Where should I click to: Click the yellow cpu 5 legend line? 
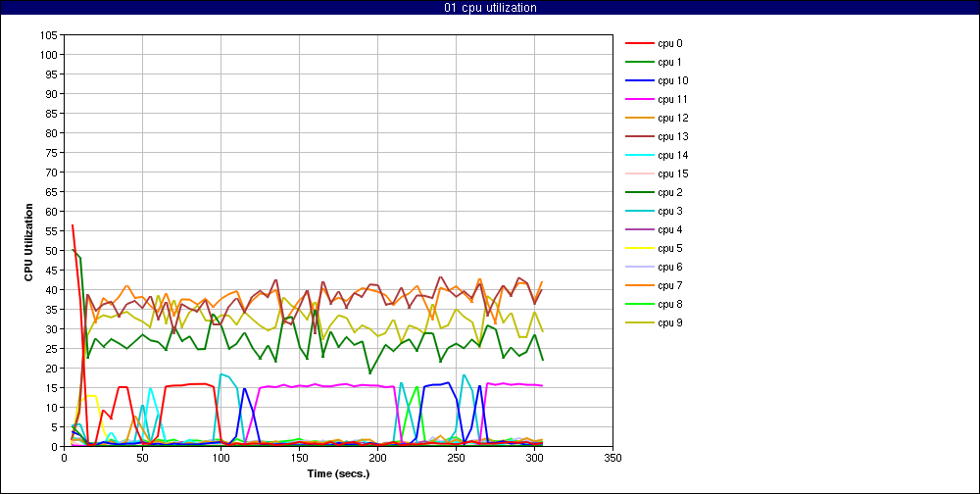639,248
